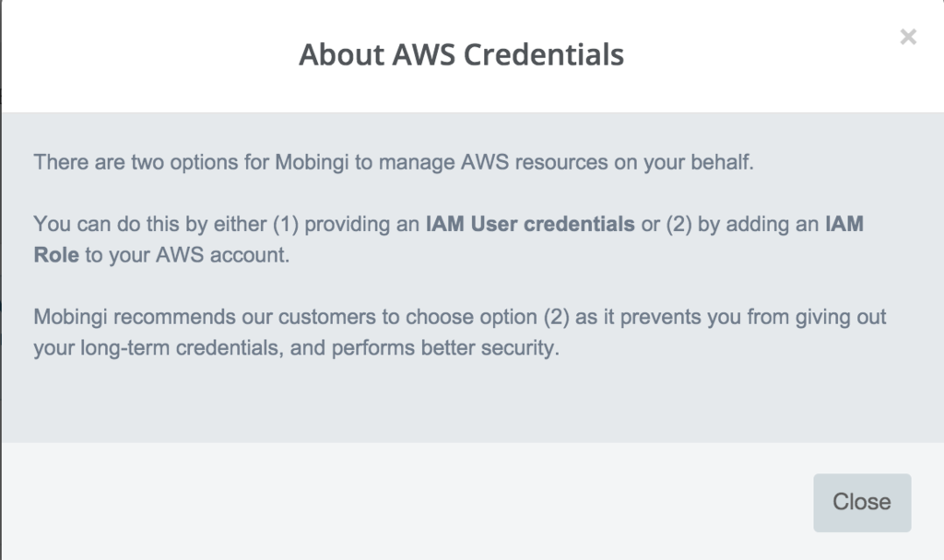Click the bold word "Role"
Image resolution: width=944 pixels, height=560 pixels.
click(x=56, y=255)
